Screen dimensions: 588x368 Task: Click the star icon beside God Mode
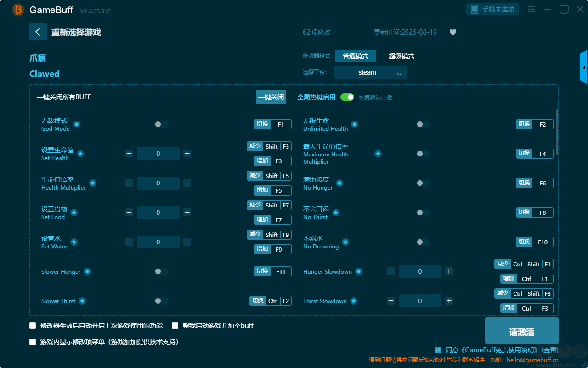click(77, 124)
